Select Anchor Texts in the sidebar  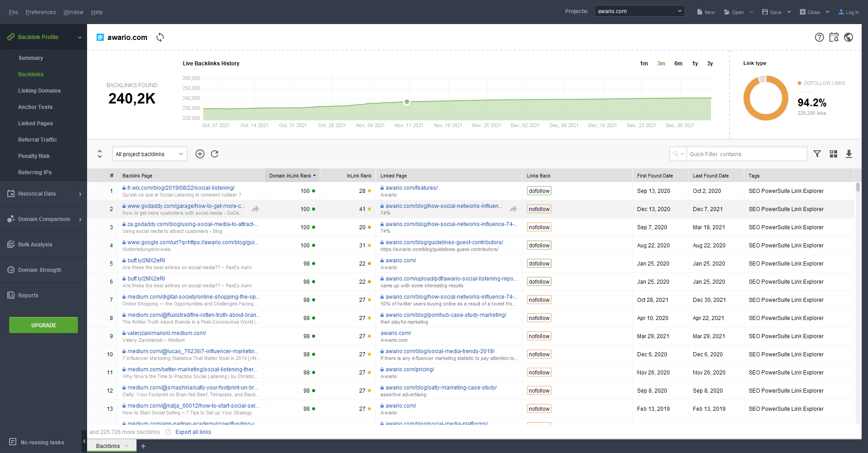(x=35, y=107)
